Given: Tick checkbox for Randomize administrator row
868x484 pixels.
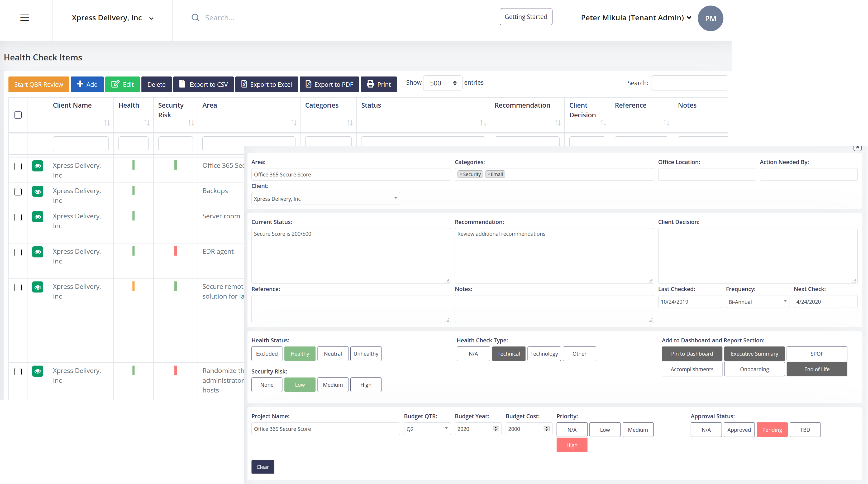Looking at the screenshot, I should pos(18,371).
